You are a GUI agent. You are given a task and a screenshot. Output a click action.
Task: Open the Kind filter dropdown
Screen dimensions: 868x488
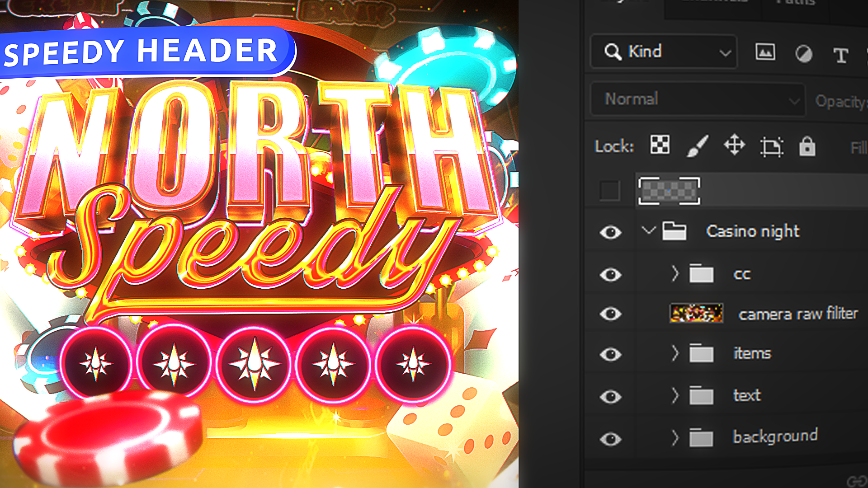click(723, 52)
